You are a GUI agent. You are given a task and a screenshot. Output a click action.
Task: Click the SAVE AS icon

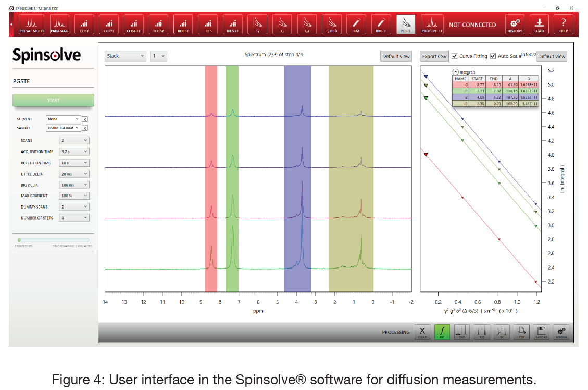point(541,332)
